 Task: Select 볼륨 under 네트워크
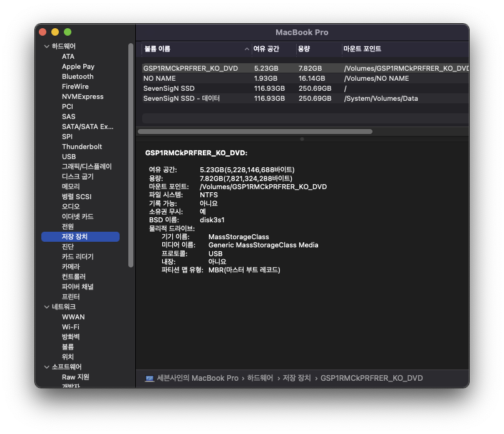pos(68,347)
